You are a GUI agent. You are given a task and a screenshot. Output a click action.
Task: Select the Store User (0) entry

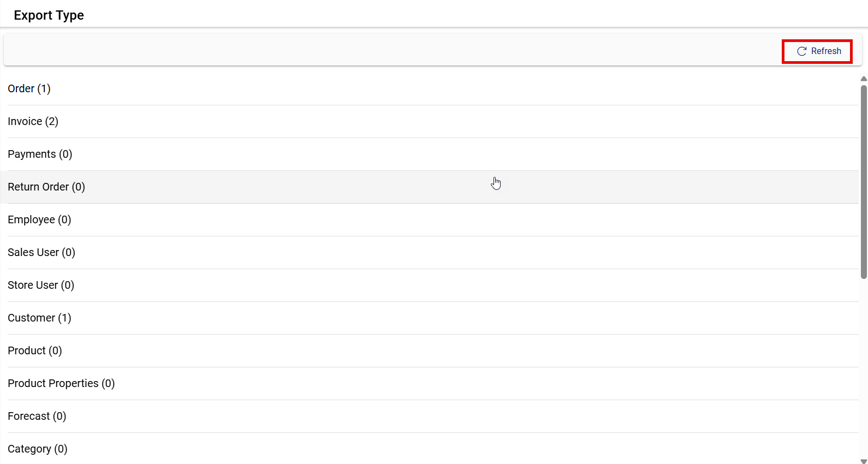click(41, 285)
